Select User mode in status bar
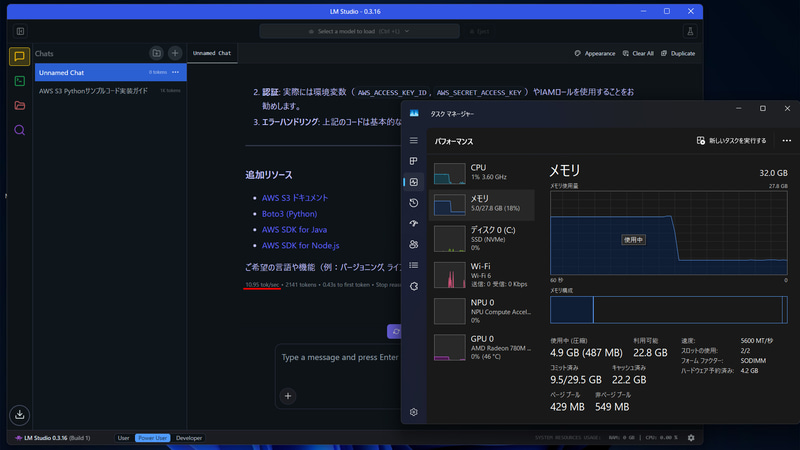This screenshot has width=800, height=450. (123, 438)
